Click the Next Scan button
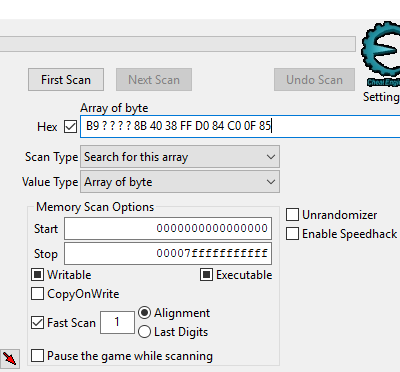This screenshot has width=400, height=372. 154,80
